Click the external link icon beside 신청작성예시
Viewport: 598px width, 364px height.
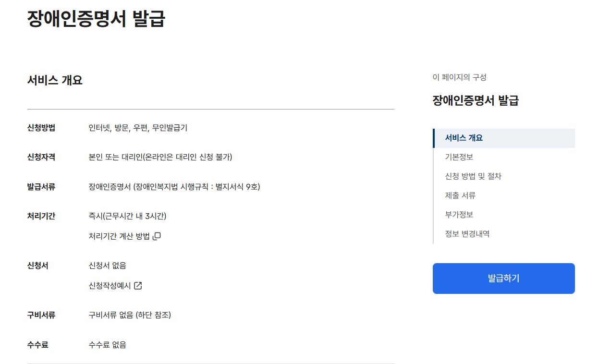[x=139, y=285]
